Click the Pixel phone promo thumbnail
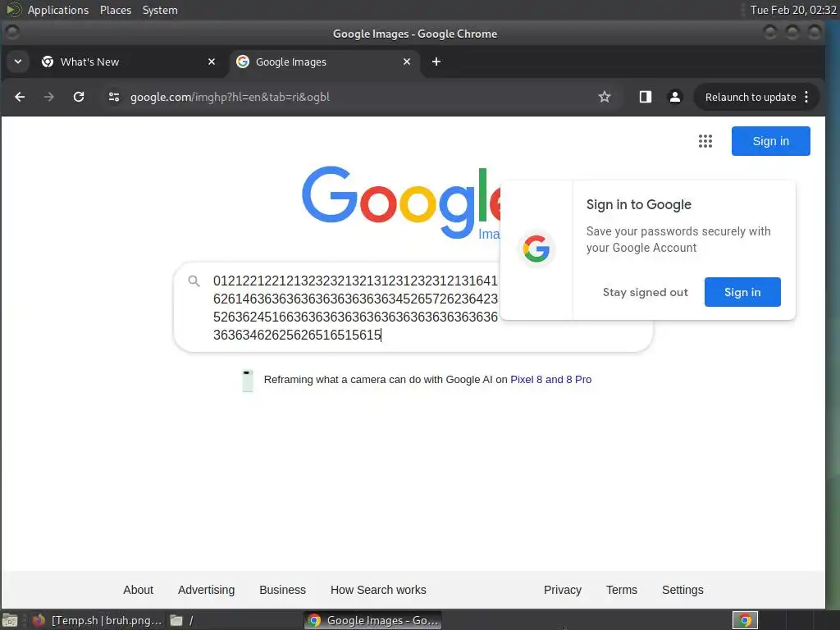 pos(247,381)
